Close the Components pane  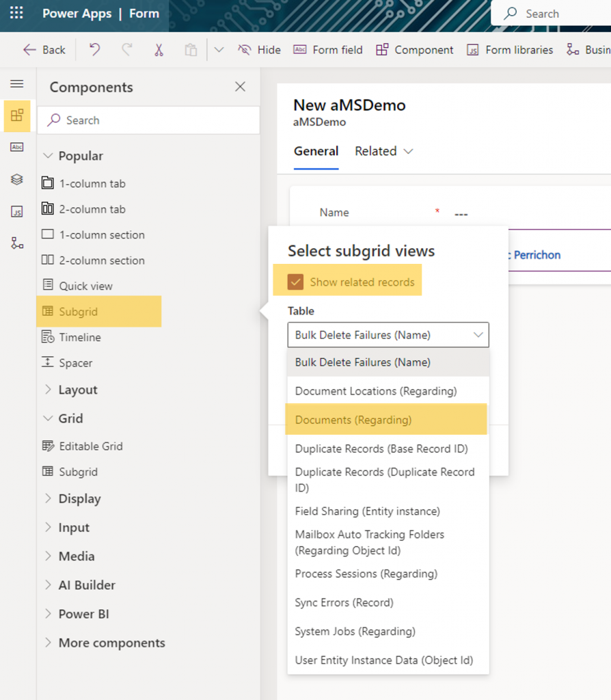click(240, 87)
